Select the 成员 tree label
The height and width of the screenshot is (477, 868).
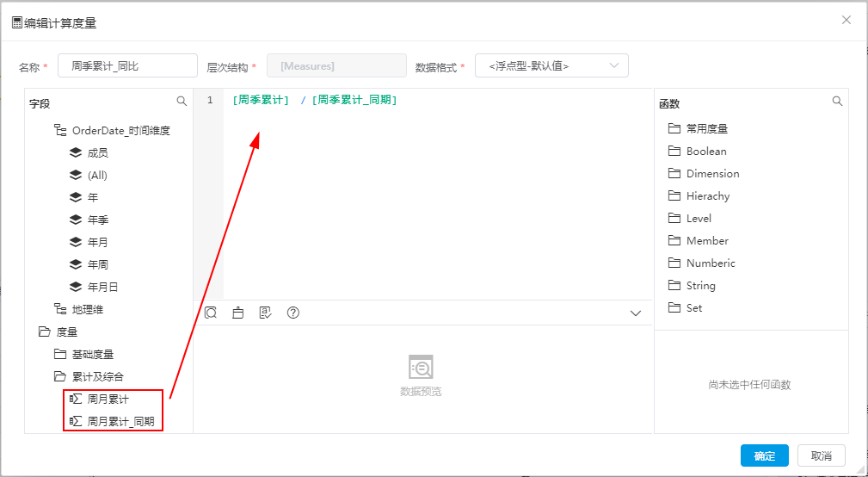97,153
